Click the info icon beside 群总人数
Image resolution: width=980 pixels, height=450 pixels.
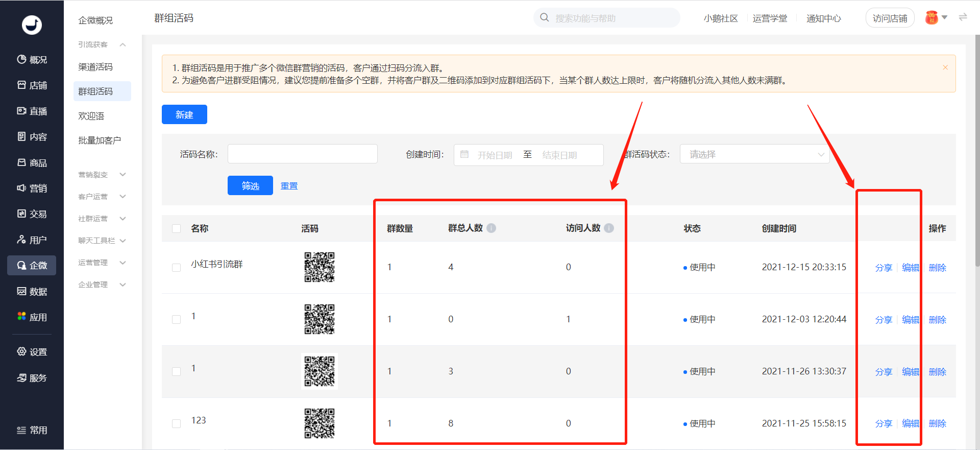(x=491, y=228)
